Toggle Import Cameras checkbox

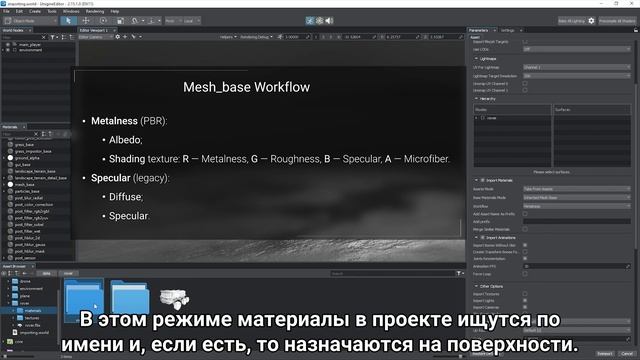(x=525, y=307)
